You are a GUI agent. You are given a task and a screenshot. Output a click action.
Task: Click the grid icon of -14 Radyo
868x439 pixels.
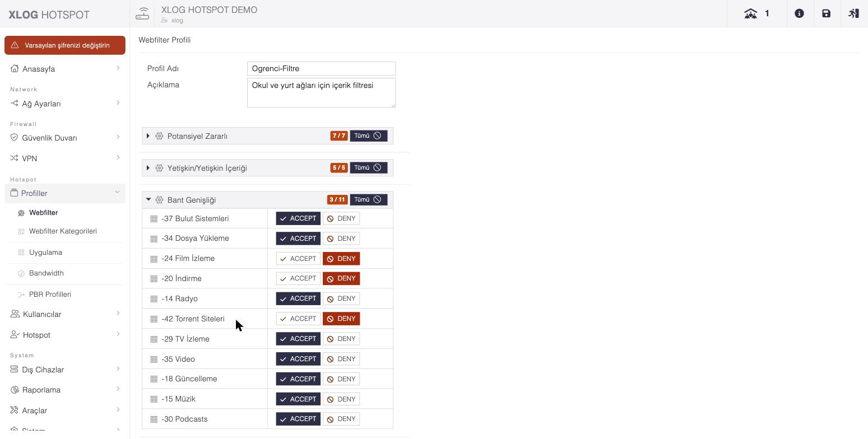point(154,299)
